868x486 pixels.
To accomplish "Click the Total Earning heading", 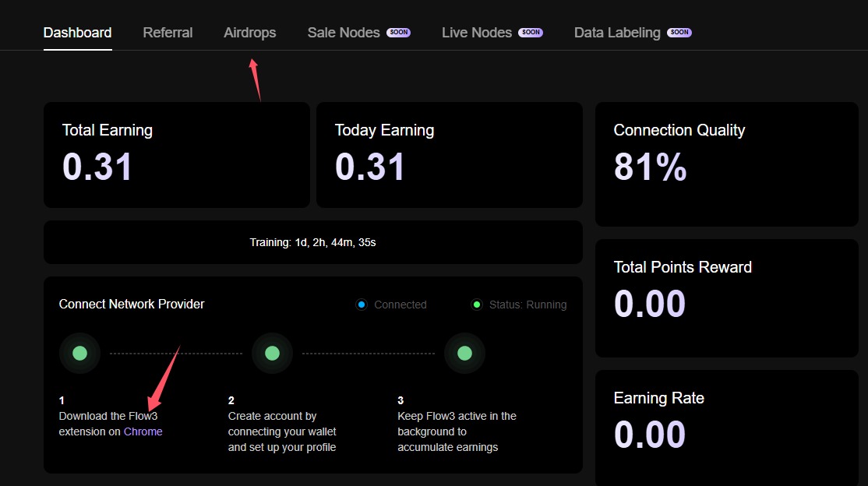I will tap(108, 130).
